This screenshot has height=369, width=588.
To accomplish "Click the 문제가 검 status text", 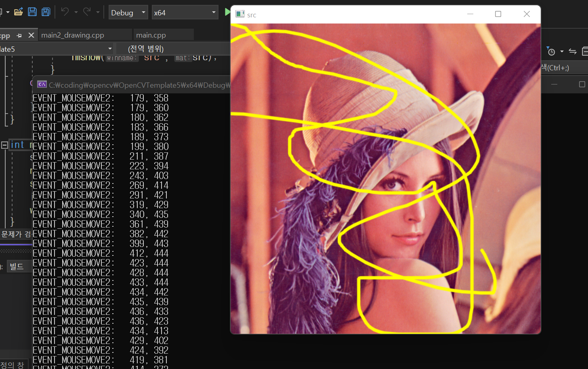I will coord(16,234).
